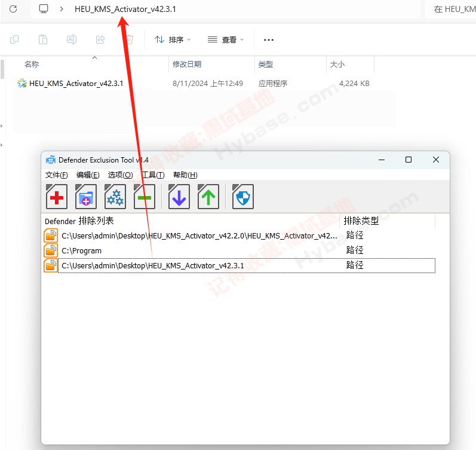Click the Explorer paste clipboard icon

coord(43,39)
